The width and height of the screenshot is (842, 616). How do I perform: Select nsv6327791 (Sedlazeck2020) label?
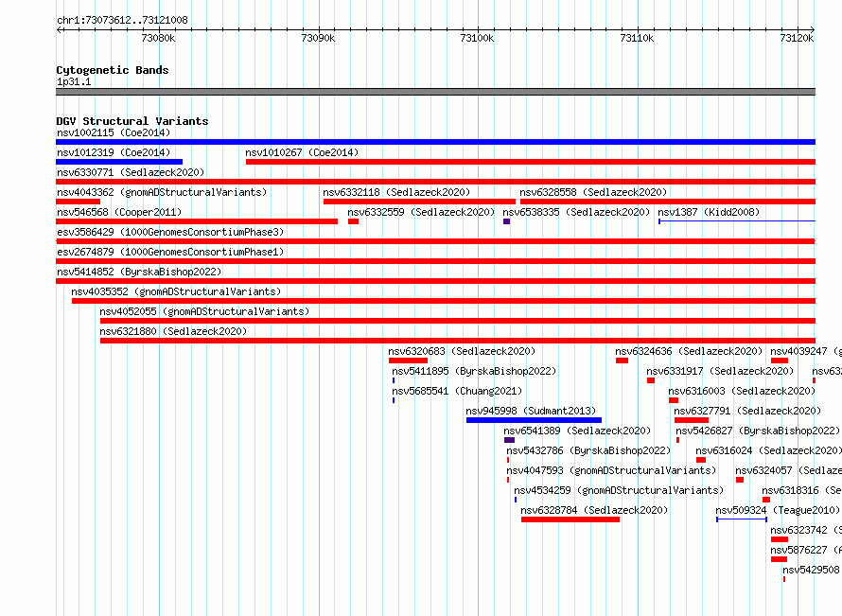pyautogui.click(x=747, y=411)
